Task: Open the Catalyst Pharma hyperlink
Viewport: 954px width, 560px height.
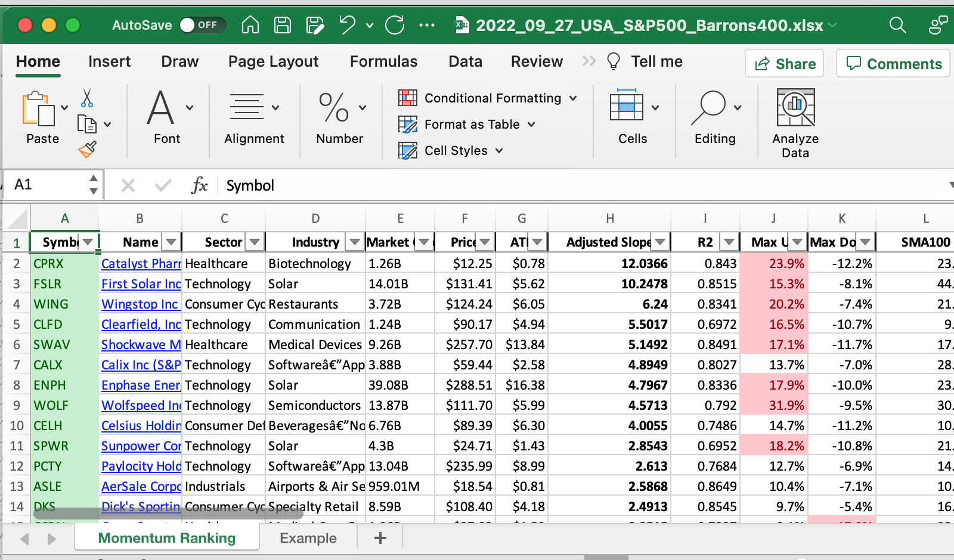Action: [141, 264]
